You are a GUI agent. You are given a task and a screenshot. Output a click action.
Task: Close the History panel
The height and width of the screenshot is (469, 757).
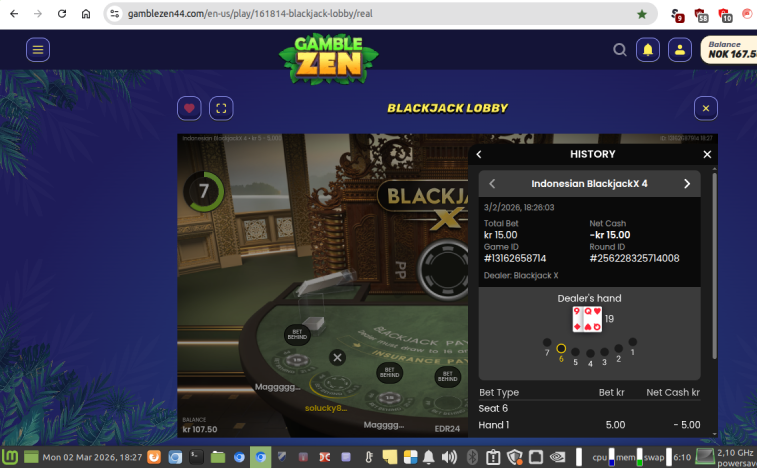(x=707, y=154)
